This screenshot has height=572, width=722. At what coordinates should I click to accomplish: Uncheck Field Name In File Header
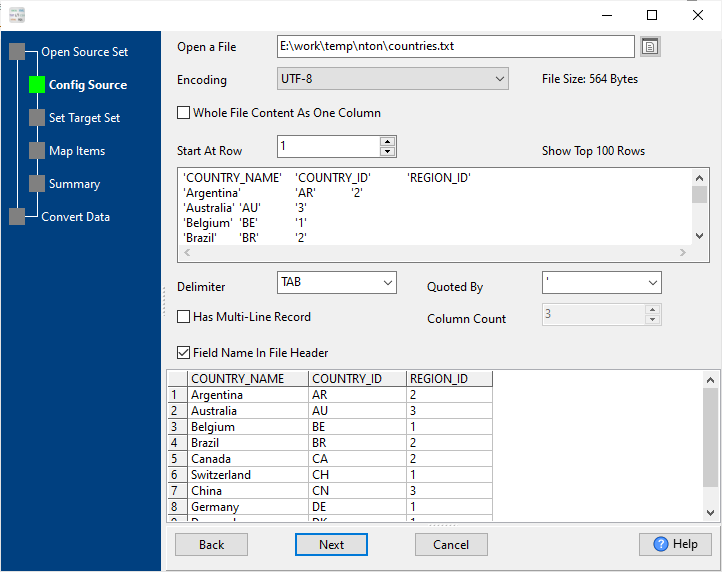click(x=184, y=353)
